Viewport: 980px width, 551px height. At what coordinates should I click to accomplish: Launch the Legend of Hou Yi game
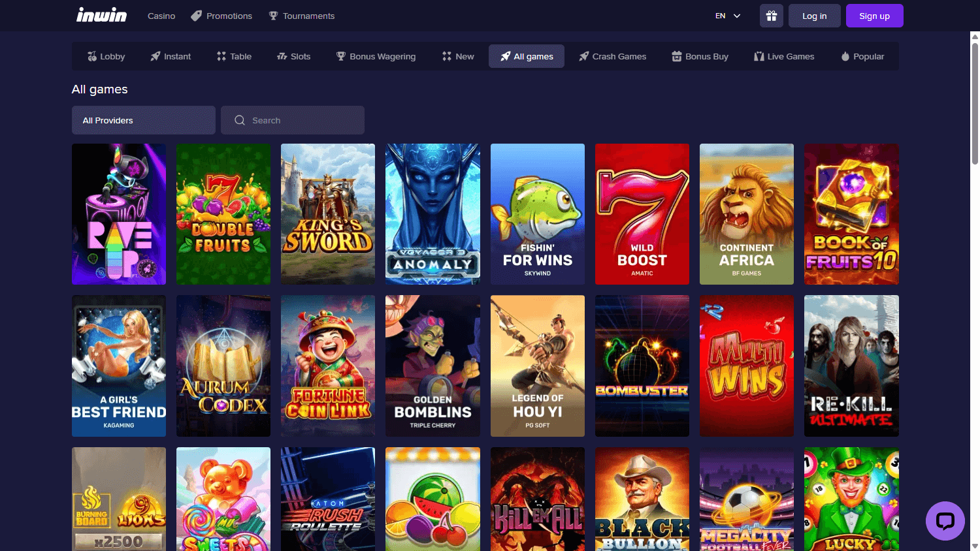(x=537, y=366)
